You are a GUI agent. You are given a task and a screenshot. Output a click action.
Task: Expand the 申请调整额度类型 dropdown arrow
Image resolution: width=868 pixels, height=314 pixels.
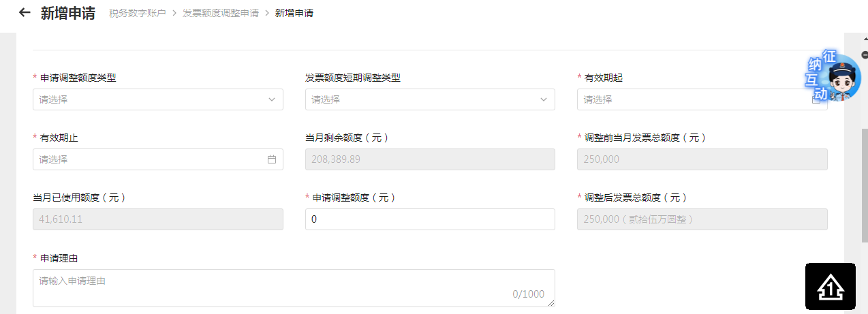[x=272, y=99]
